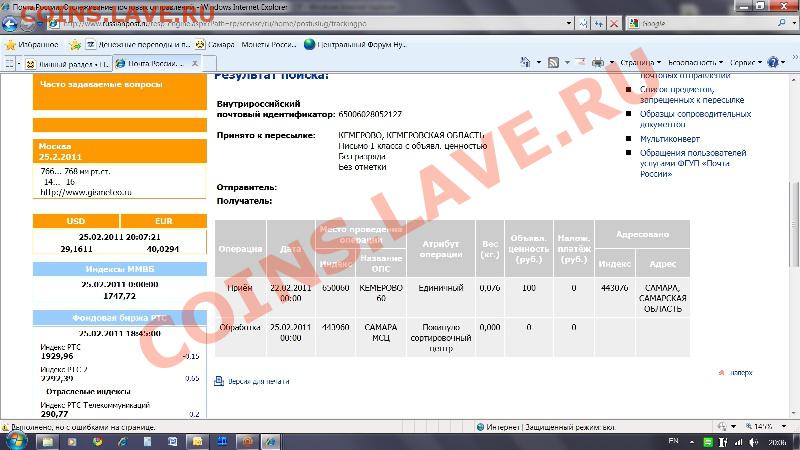Expand the Home button dropdown arrow
Screen dimensions: 800x450
click(539, 62)
